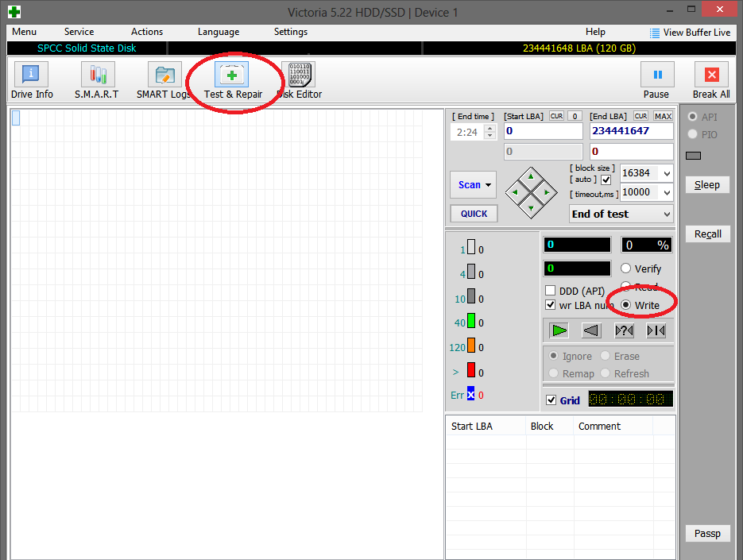Select the Write radio button

coord(625,305)
